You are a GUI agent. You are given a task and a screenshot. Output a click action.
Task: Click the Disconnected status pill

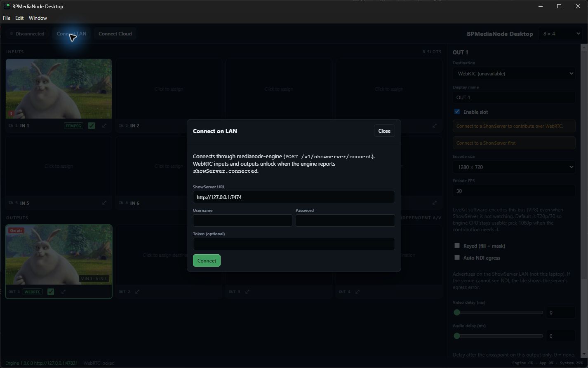click(x=27, y=34)
